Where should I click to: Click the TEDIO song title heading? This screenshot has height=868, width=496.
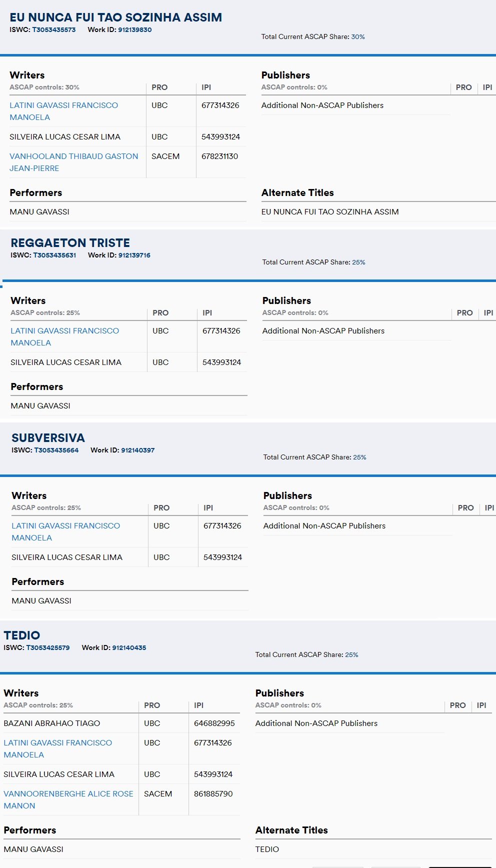coord(22,635)
